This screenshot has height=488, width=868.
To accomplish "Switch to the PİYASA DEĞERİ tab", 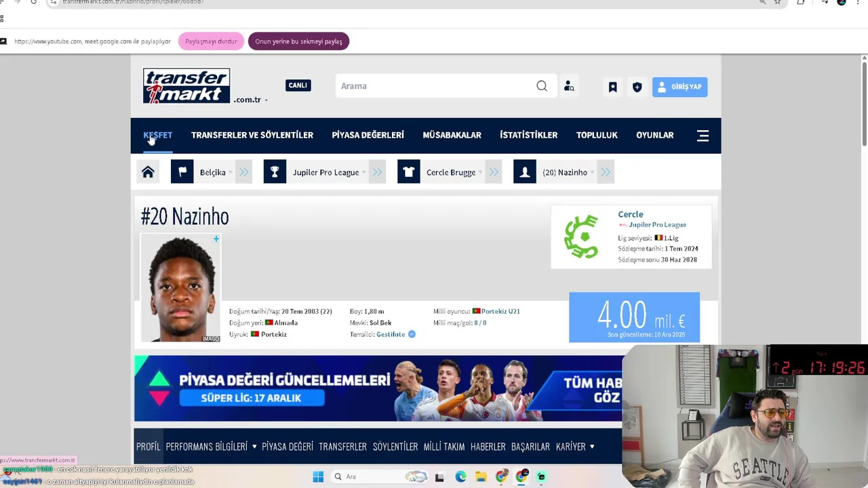I will 288,447.
